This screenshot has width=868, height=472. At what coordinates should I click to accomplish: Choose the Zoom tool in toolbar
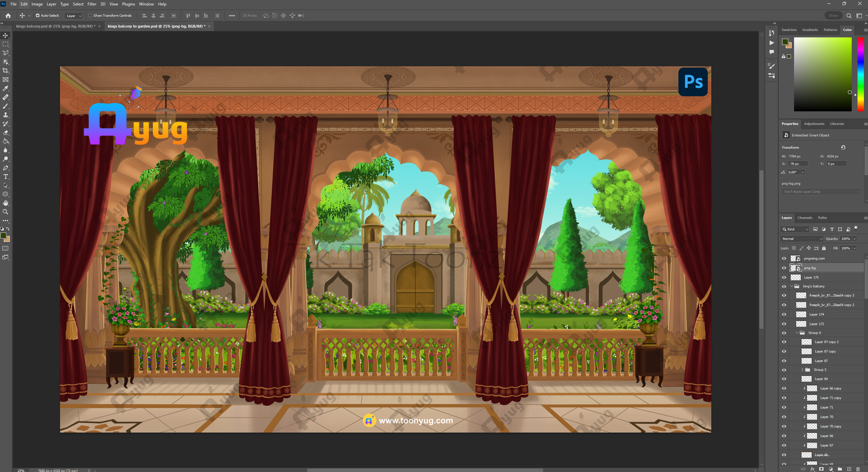pyautogui.click(x=5, y=212)
